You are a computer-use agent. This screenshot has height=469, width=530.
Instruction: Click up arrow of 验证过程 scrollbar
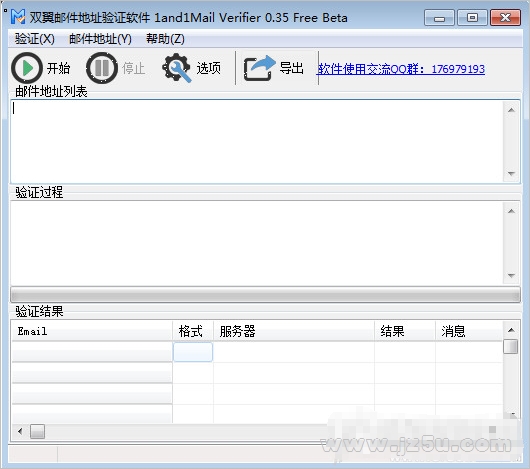(x=511, y=211)
